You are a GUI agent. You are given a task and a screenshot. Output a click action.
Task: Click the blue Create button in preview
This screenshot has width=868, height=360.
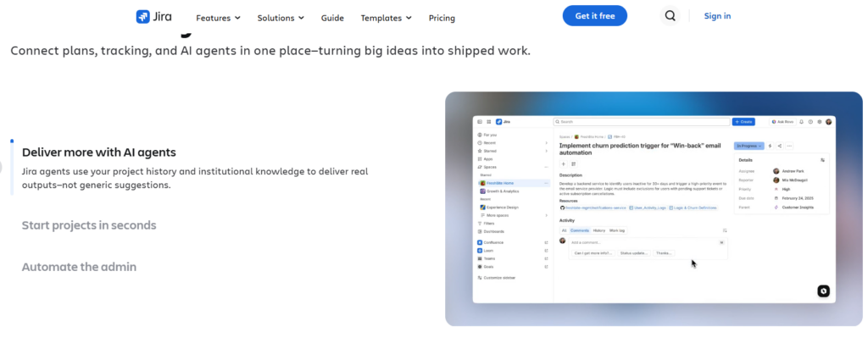(743, 122)
